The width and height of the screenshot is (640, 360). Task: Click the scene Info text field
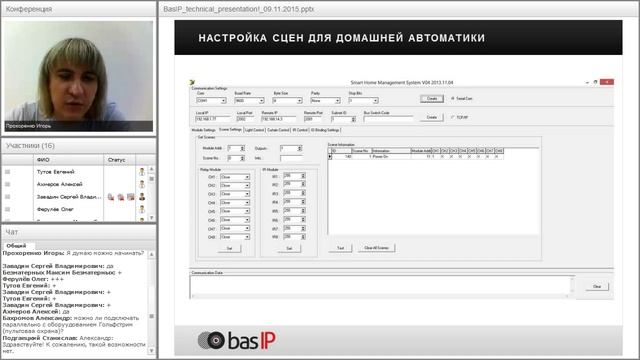(291, 158)
